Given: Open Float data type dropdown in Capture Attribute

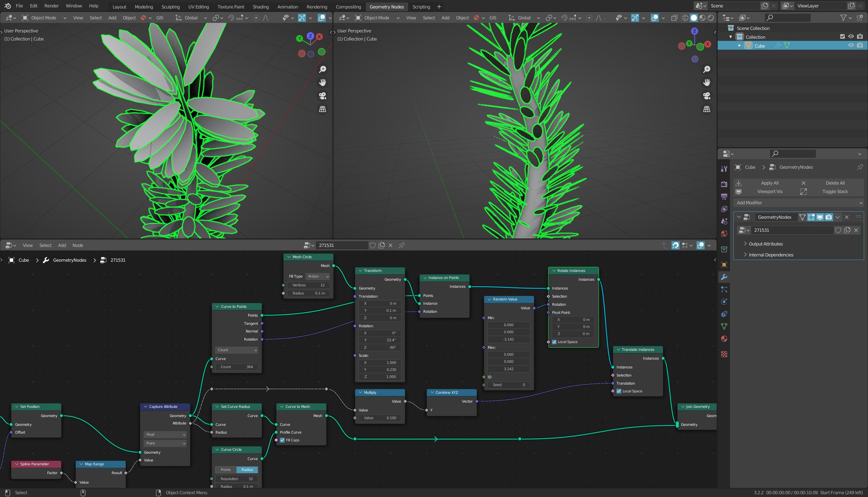Looking at the screenshot, I should click(165, 435).
